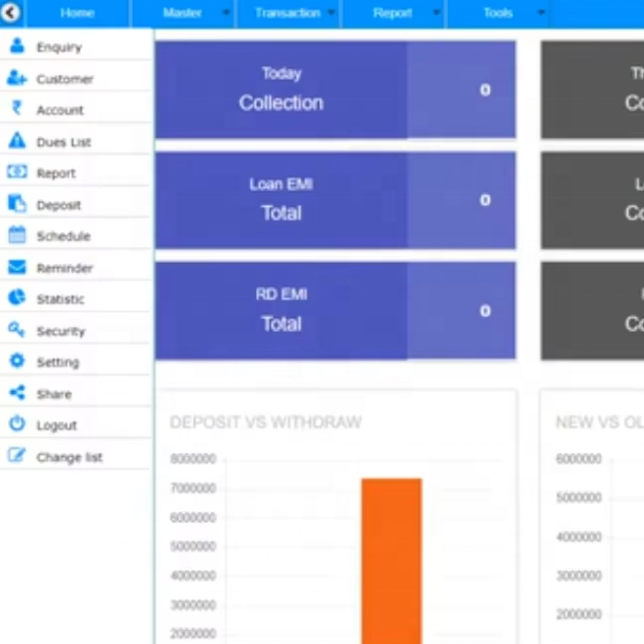Image resolution: width=644 pixels, height=644 pixels.
Task: Click the Share sidebar link
Action: (54, 394)
